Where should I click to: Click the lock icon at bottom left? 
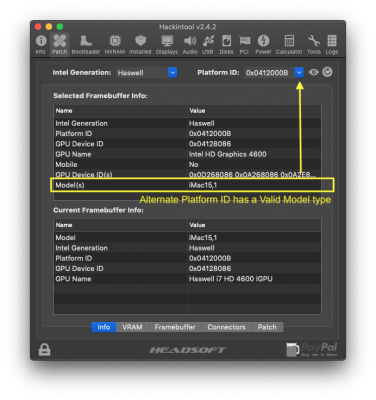tap(44, 350)
